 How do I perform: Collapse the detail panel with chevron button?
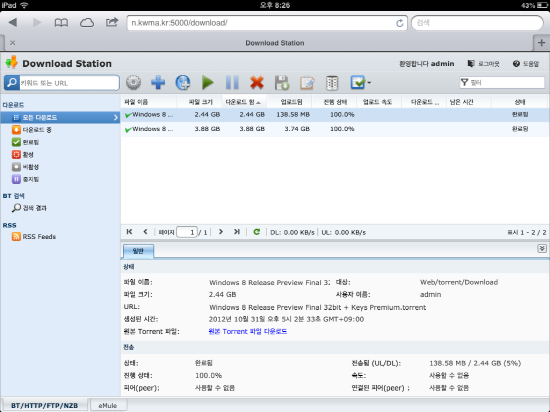coord(542,249)
